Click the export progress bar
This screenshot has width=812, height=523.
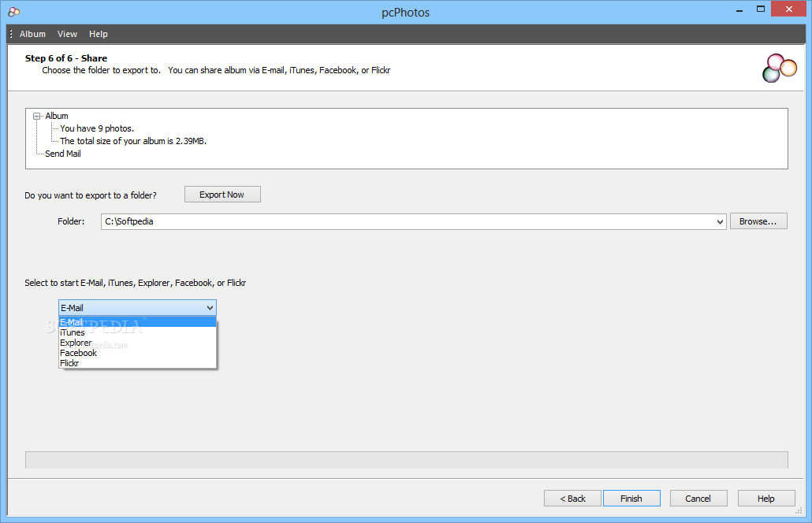(x=407, y=460)
